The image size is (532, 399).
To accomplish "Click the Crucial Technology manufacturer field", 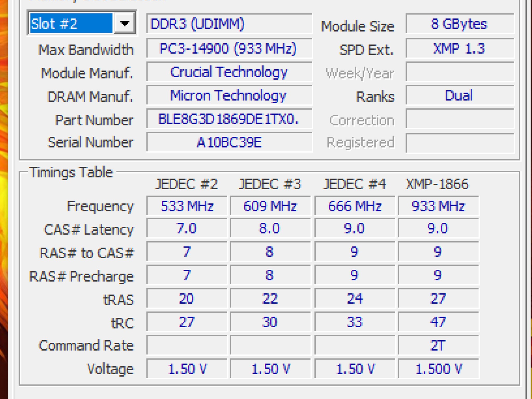I will tap(229, 72).
